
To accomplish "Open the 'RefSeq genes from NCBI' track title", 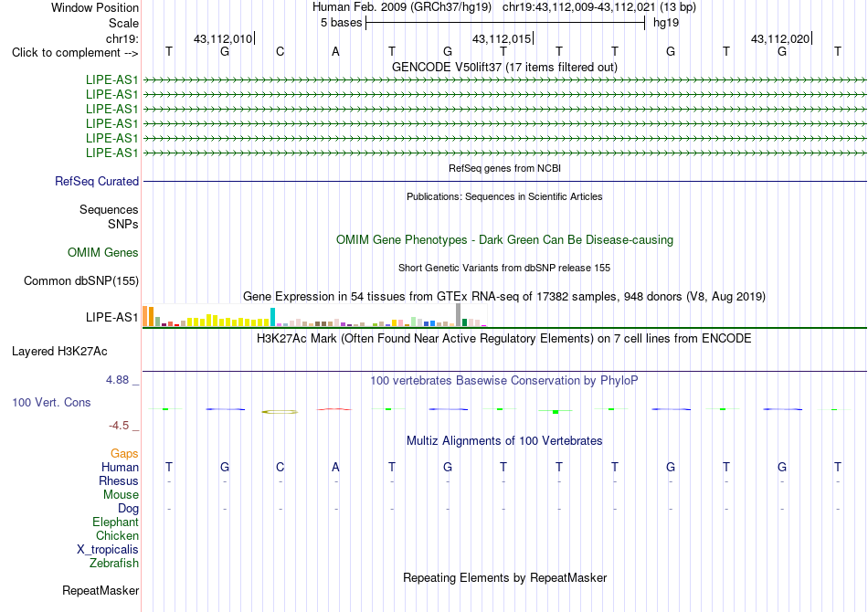I will tap(504, 168).
